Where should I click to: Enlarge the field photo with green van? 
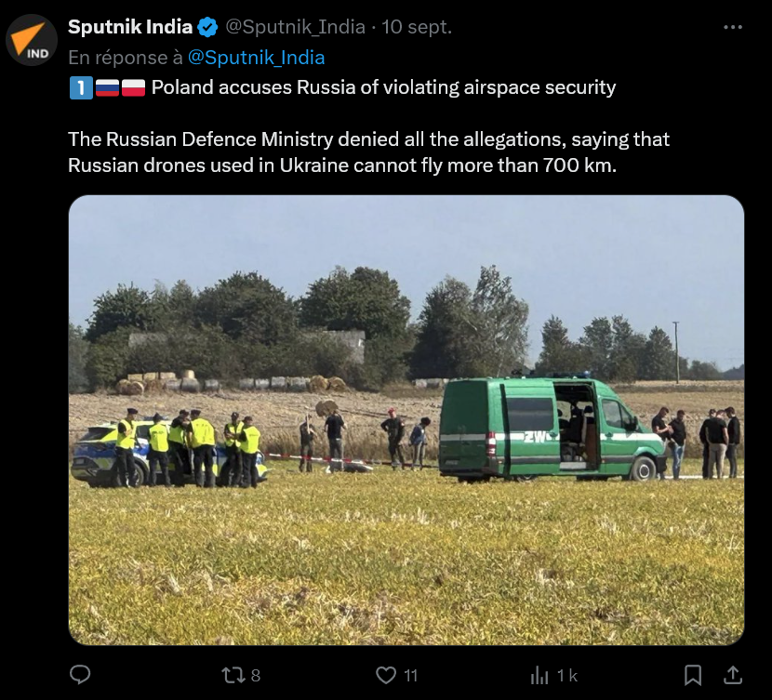coord(406,420)
